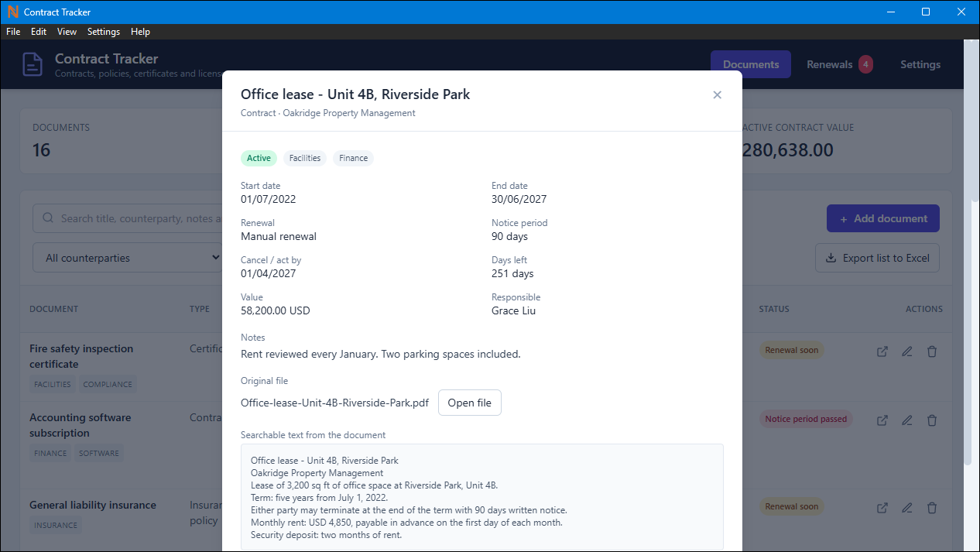
Task: Click the Contract Tracker document logo icon
Action: tap(33, 64)
